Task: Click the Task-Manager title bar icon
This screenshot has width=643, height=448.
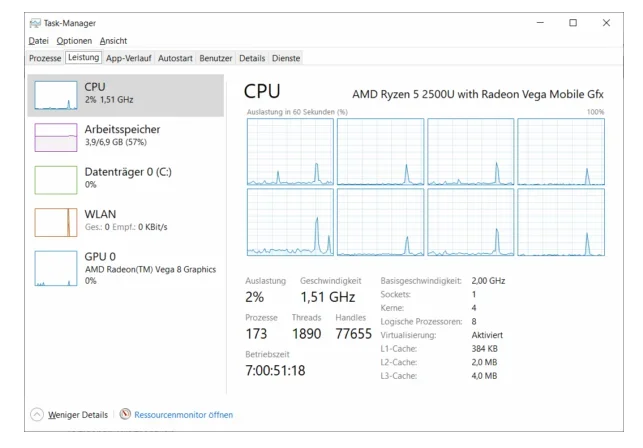Action: click(x=34, y=22)
